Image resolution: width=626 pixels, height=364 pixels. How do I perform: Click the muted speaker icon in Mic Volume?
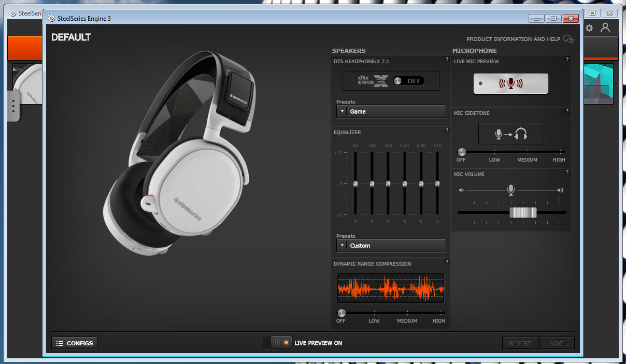[x=462, y=190]
